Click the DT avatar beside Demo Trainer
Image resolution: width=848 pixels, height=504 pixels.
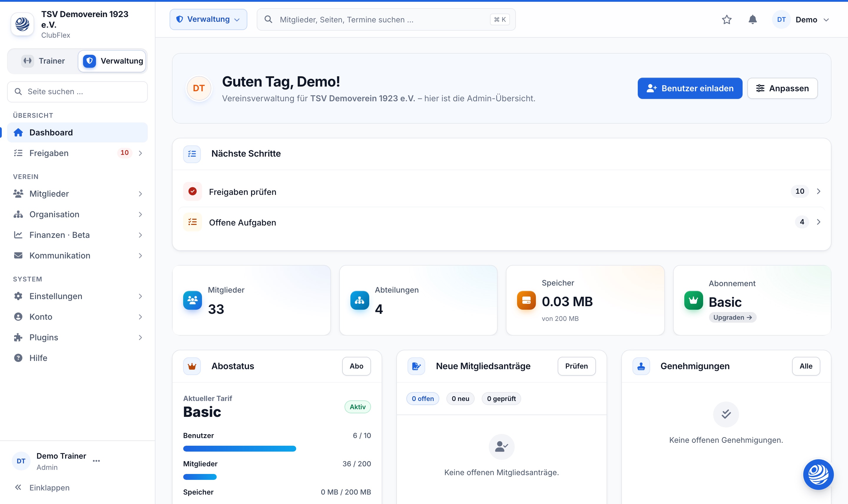click(21, 461)
